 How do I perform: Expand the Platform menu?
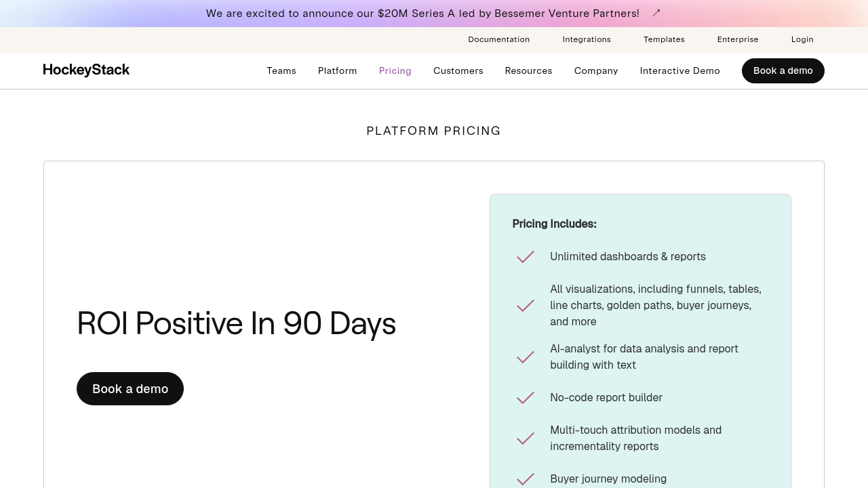tap(338, 71)
